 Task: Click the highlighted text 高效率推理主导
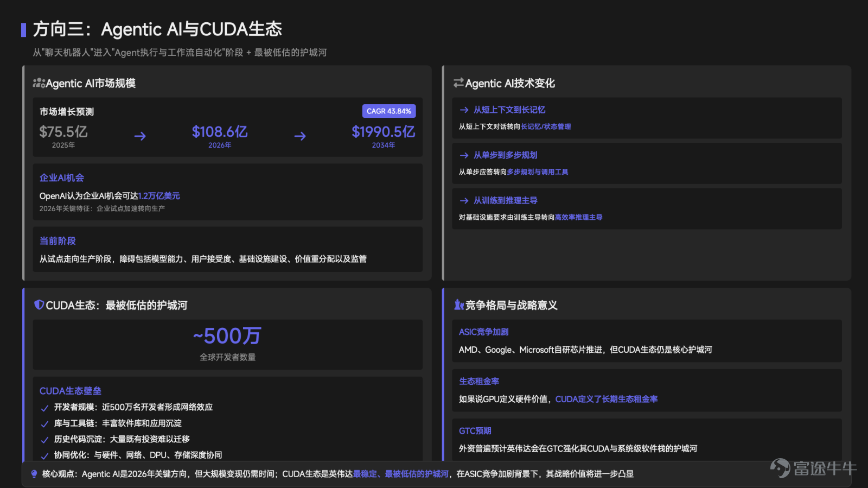click(x=578, y=217)
